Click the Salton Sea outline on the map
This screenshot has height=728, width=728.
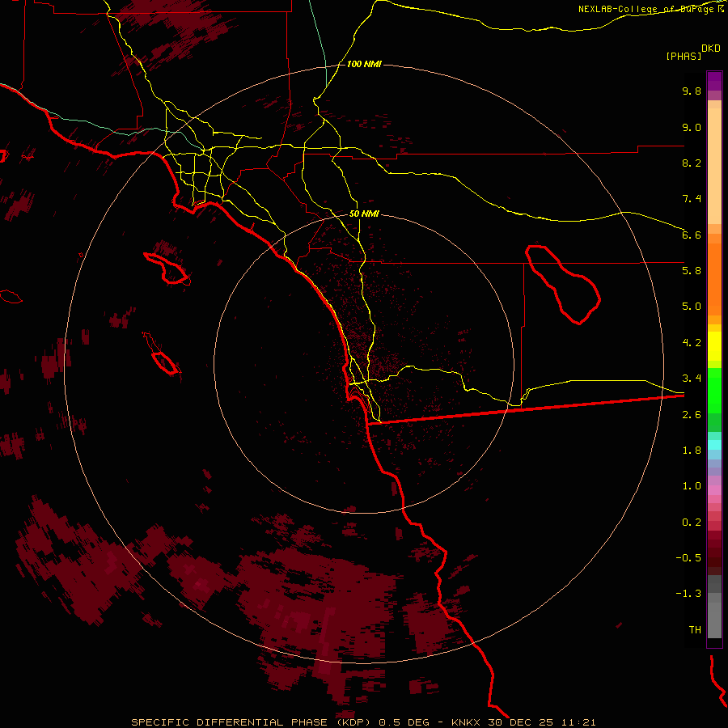(x=563, y=284)
